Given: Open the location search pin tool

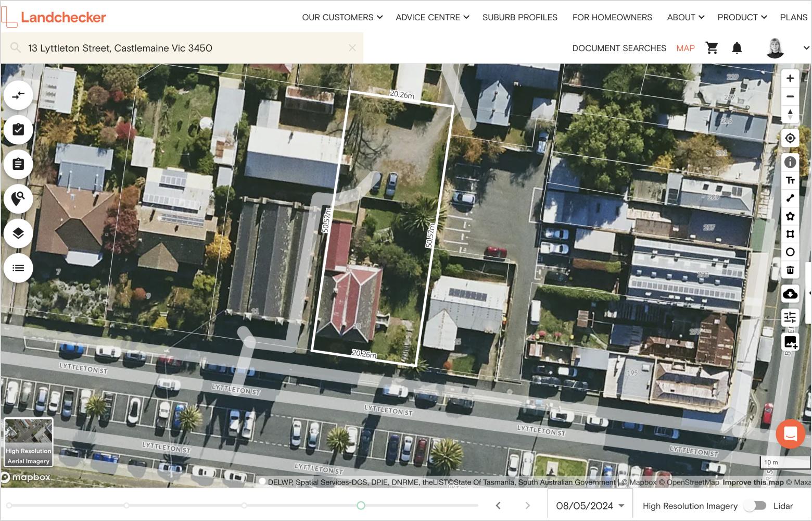Looking at the screenshot, I should [x=18, y=199].
